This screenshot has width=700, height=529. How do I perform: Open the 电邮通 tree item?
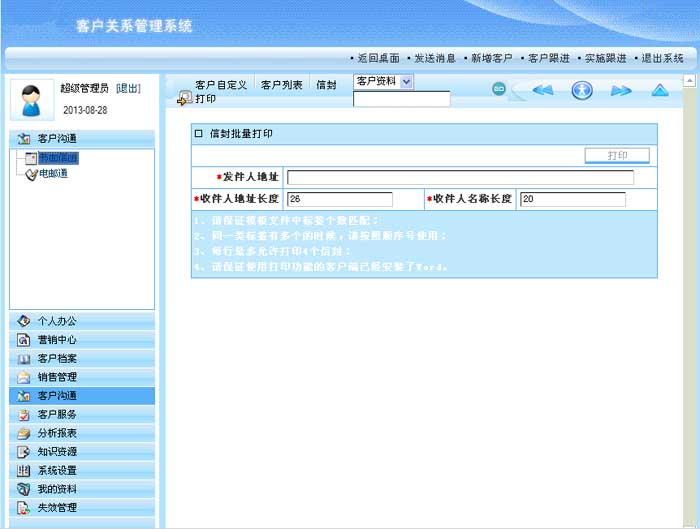[52, 174]
